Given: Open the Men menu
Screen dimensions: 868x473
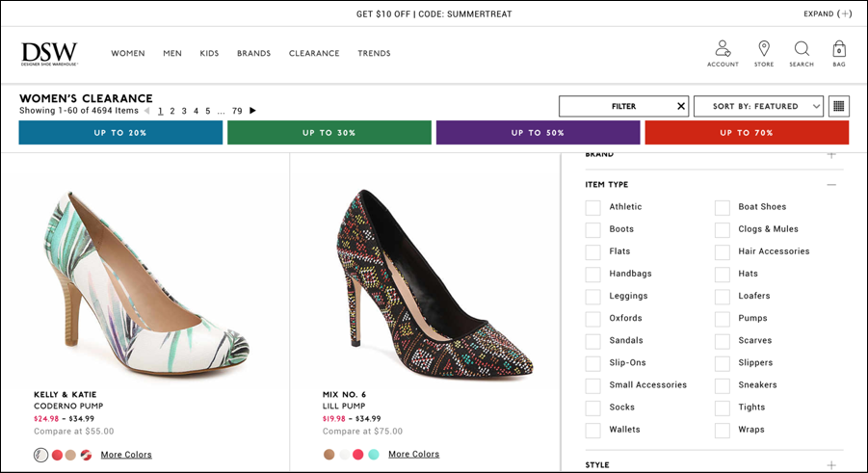Looking at the screenshot, I should point(172,53).
